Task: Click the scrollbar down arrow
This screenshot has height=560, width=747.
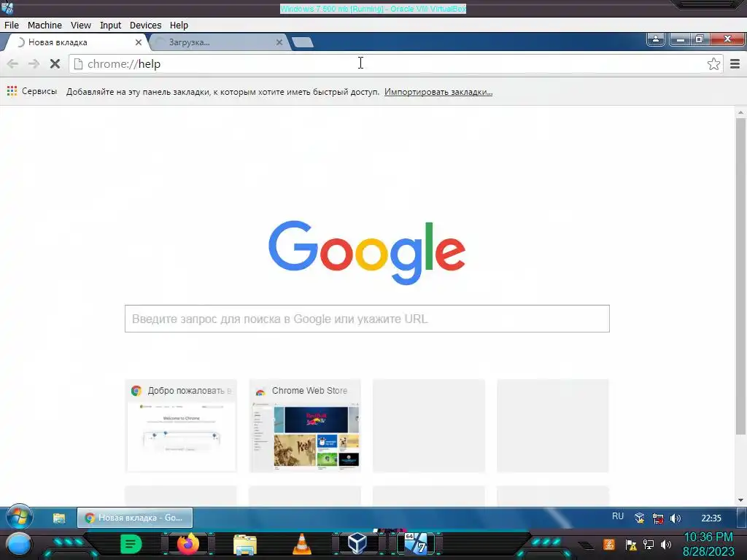Action: 740,500
